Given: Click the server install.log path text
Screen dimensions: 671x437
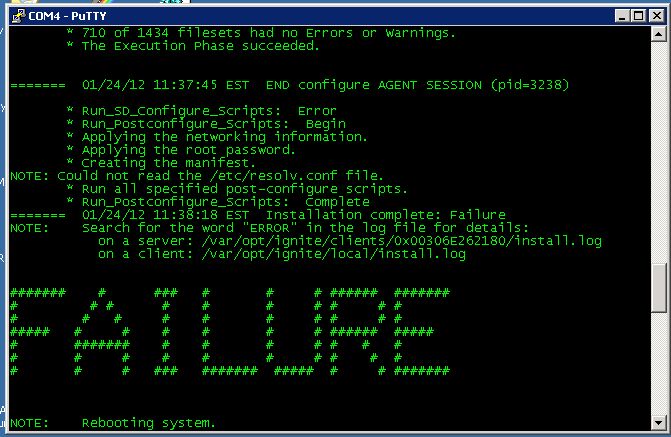Looking at the screenshot, I should pyautogui.click(x=402, y=241).
